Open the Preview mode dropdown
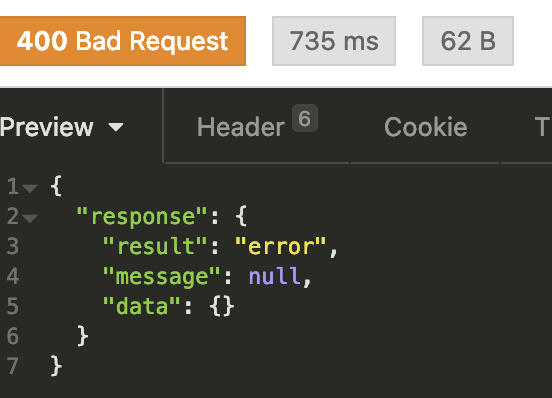The height and width of the screenshot is (398, 552). click(x=62, y=127)
